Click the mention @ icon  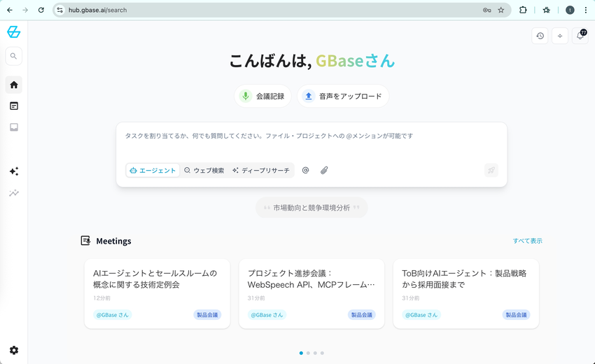305,170
